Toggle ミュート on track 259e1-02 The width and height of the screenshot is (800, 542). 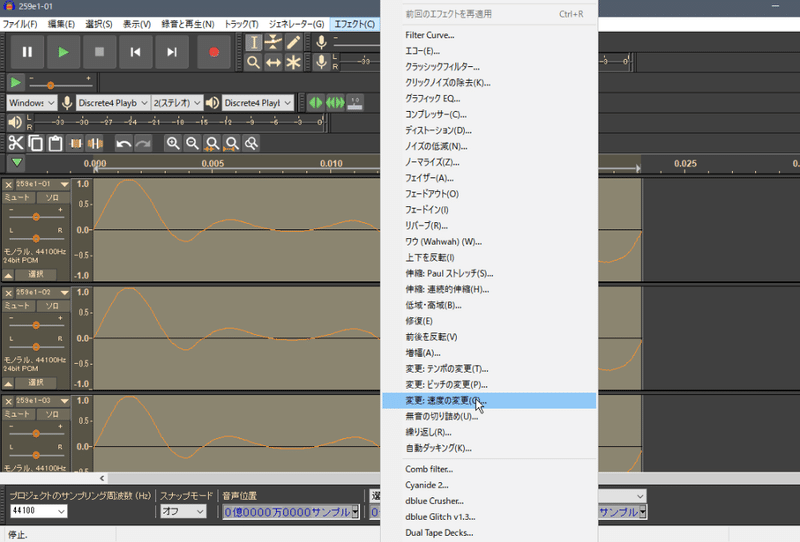(17, 306)
